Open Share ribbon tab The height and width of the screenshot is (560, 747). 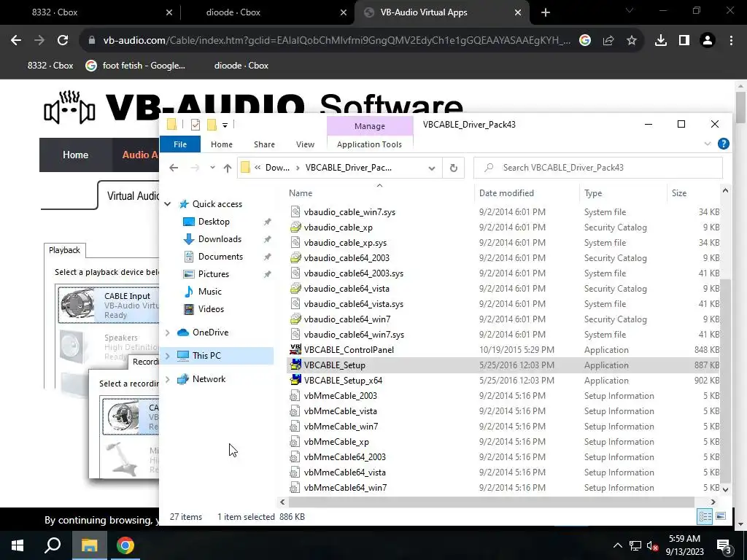pyautogui.click(x=264, y=144)
